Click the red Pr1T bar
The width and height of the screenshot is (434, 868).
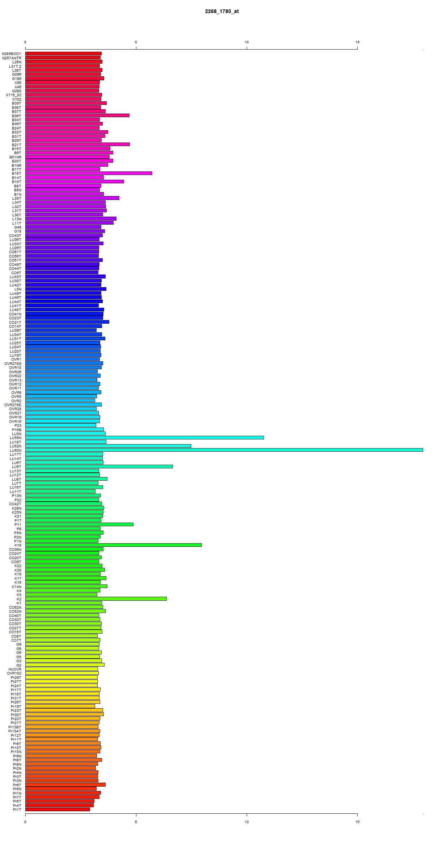[58, 810]
